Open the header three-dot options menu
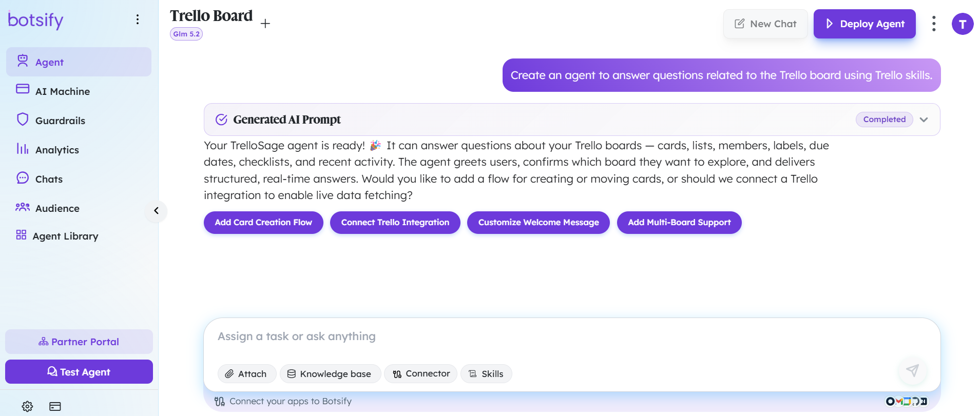Screen dimensions: 980x416 [x=933, y=24]
